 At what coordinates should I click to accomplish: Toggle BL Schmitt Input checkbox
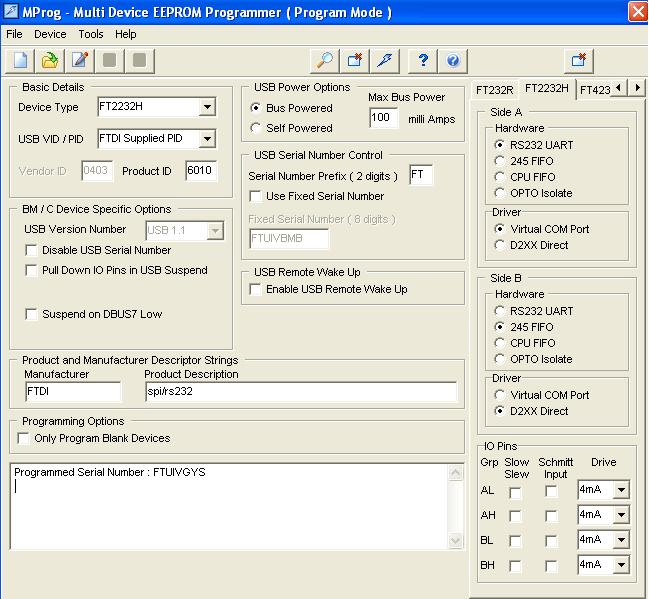point(551,541)
